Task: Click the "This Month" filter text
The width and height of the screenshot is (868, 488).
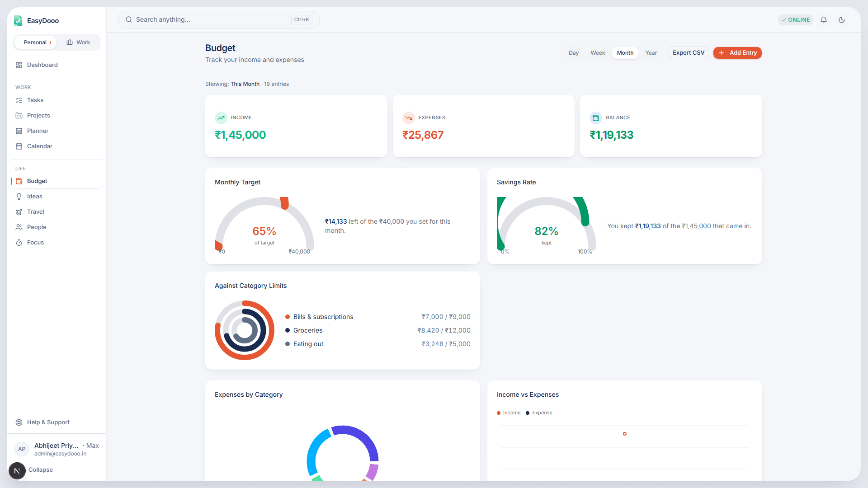Action: [x=245, y=84]
